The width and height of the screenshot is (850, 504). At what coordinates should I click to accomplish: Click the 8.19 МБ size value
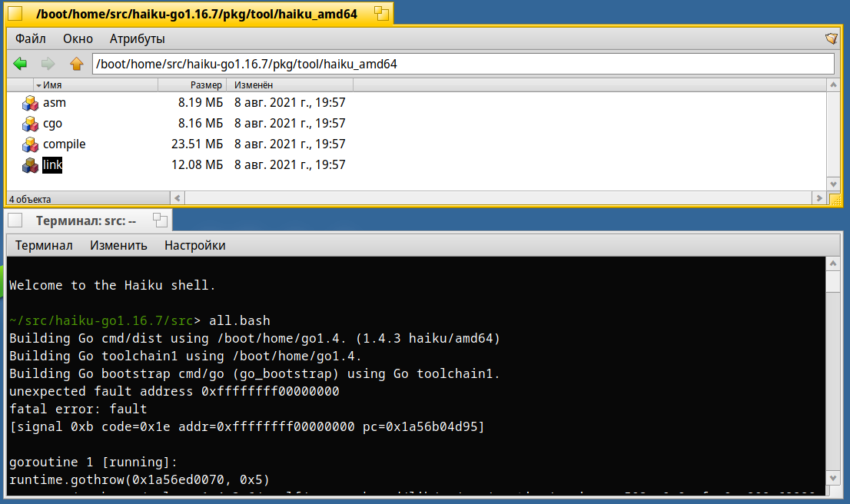point(201,102)
